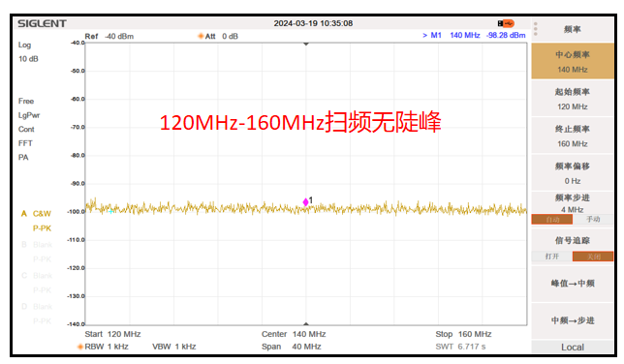Click the 中频→步进 button

[573, 320]
